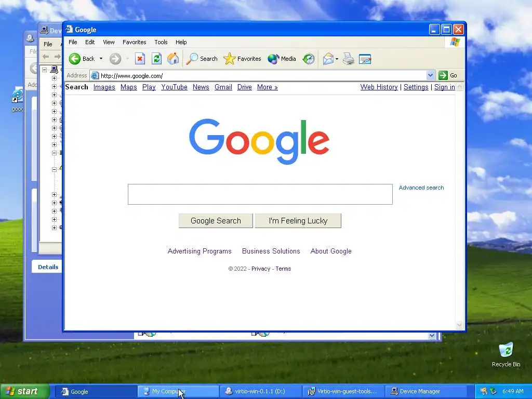Screen dimensions: 532x399
Task: Click the Back arrow in the Device Manager toolbar
Action: (x=46, y=57)
